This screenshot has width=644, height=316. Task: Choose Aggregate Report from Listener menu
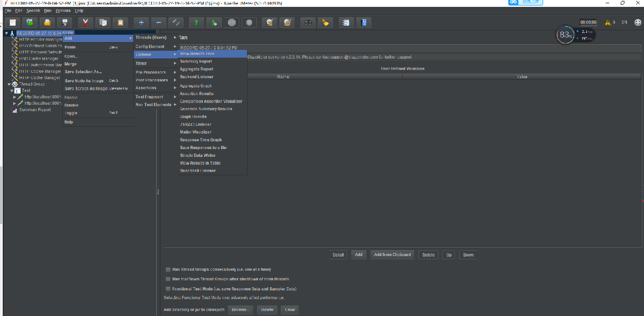[212, 69]
